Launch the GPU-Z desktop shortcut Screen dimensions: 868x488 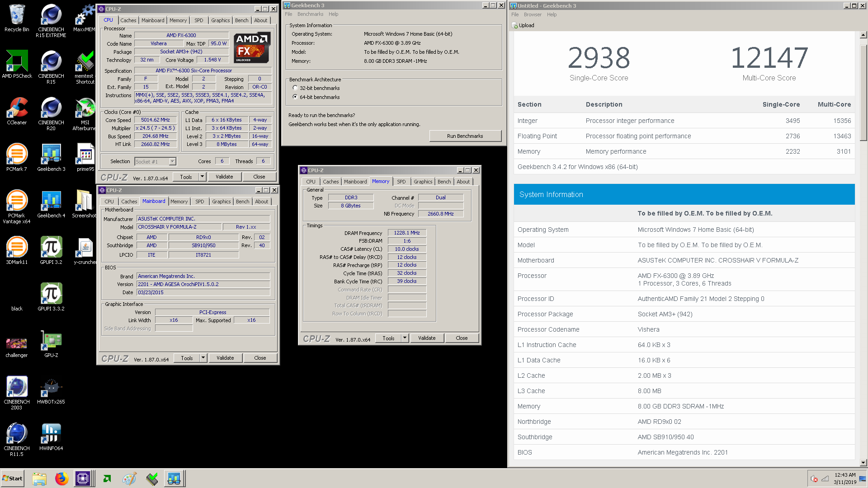point(51,344)
